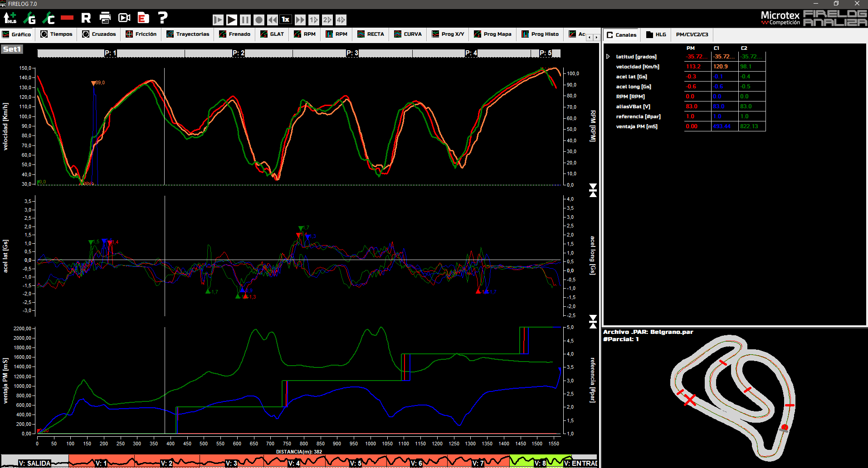
Task: Select the 1x playback speed button
Action: point(286,20)
